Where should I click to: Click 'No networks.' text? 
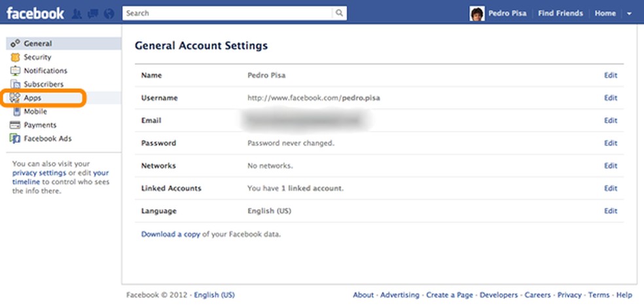pos(270,166)
